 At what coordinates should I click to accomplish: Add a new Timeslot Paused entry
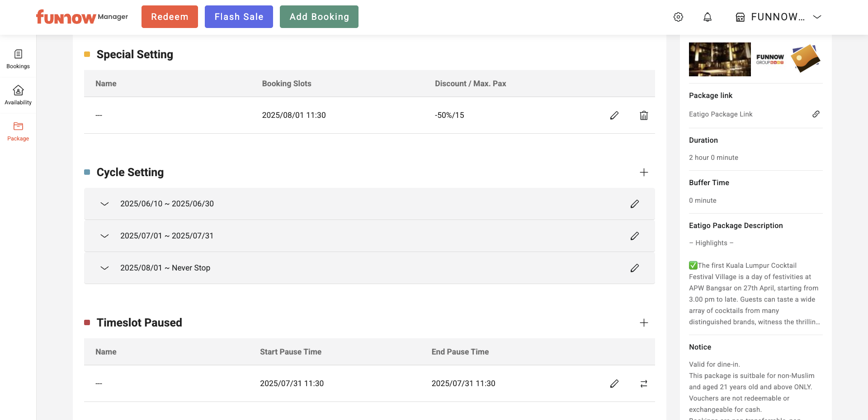point(644,323)
